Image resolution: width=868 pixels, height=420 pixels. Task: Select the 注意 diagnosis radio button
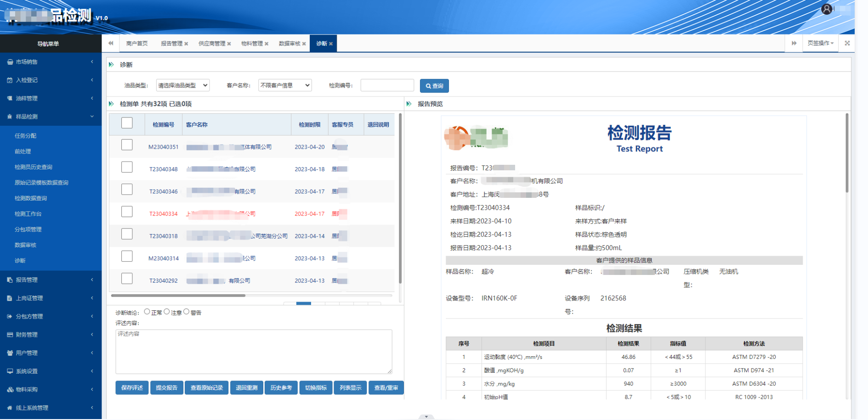(x=167, y=312)
